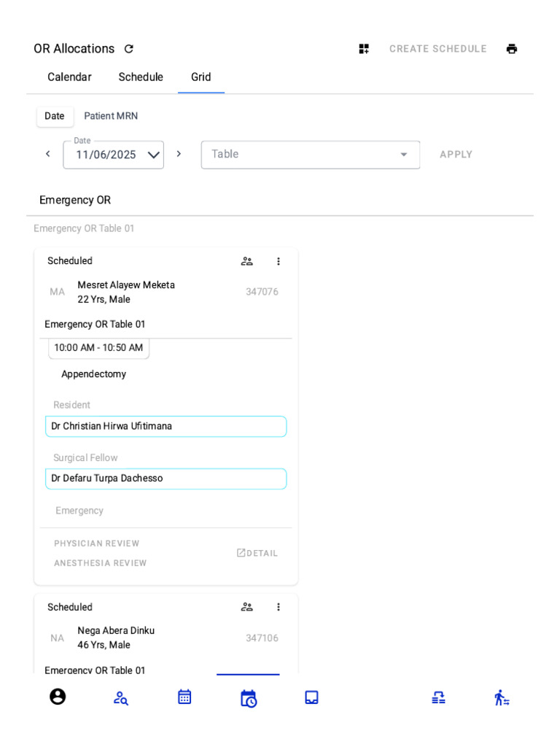Select the Patient MRN filter toggle
This screenshot has width=560, height=747.
click(x=111, y=116)
